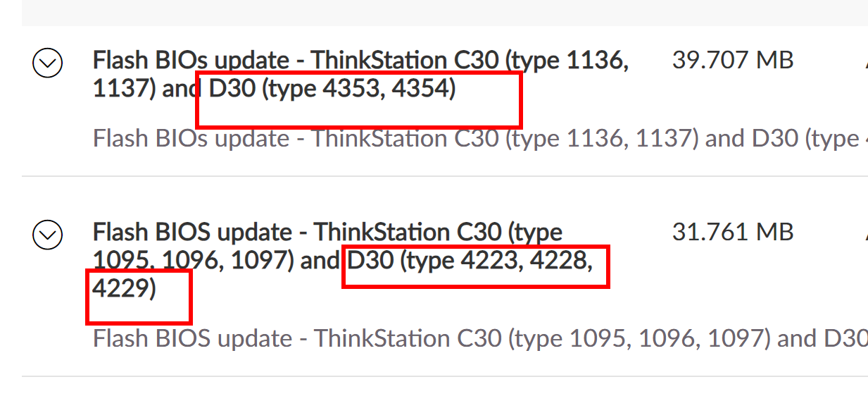
Task: Click the cut-off column letter beside 31.761 MB
Action: [865, 232]
